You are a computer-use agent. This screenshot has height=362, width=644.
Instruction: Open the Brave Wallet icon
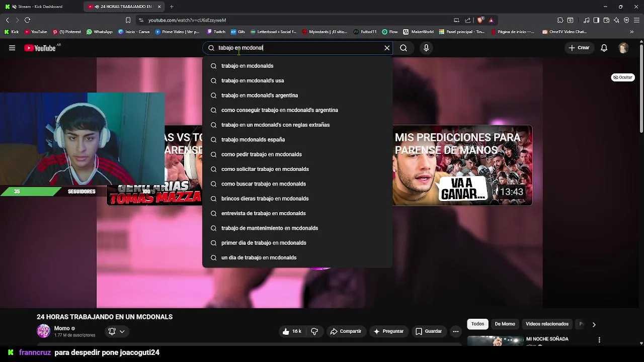point(606,20)
